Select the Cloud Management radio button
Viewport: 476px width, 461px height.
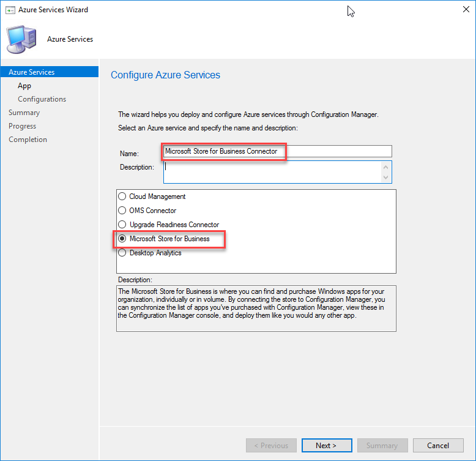click(x=122, y=197)
